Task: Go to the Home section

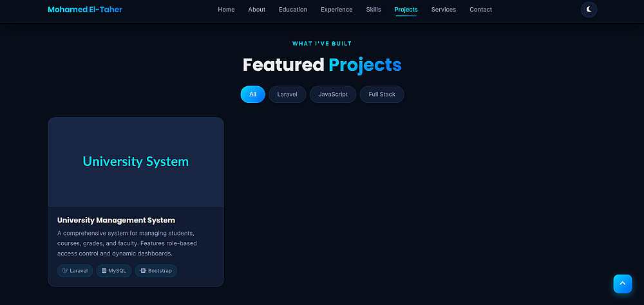Action: tap(226, 10)
